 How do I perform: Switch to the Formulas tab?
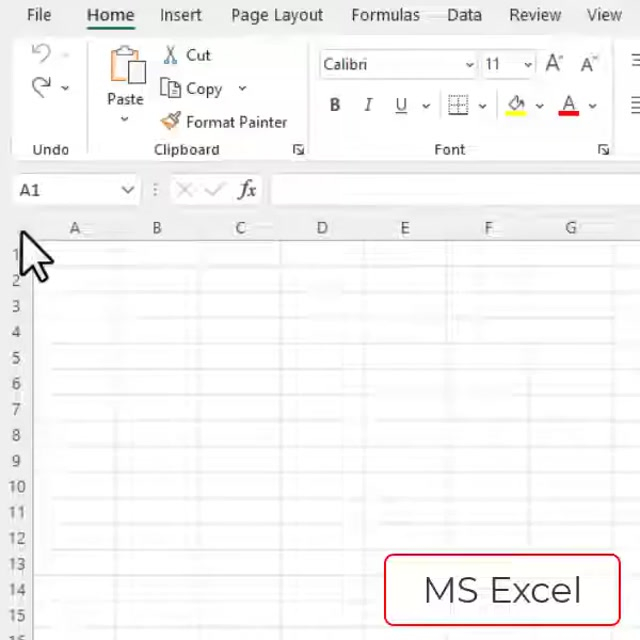[385, 15]
